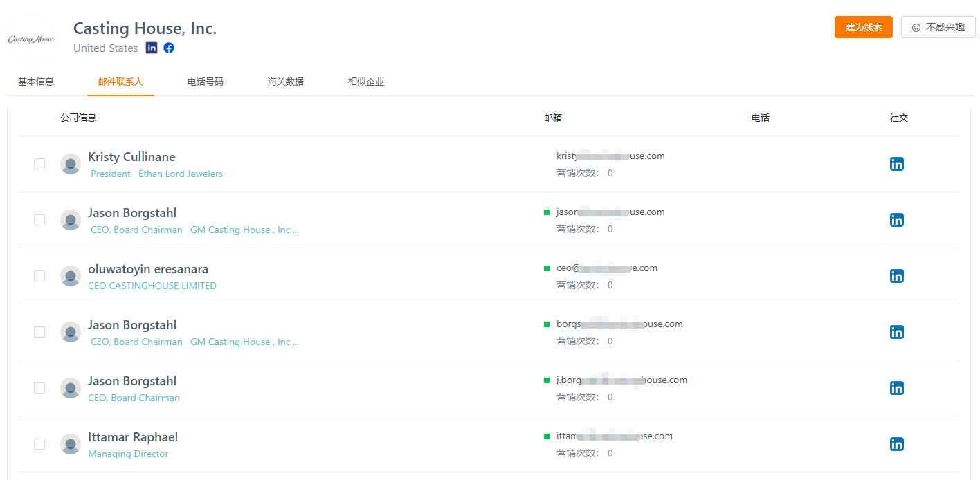Screen dimensions: 980x480
Task: Click the orange 建为线索 button
Action: tap(864, 27)
